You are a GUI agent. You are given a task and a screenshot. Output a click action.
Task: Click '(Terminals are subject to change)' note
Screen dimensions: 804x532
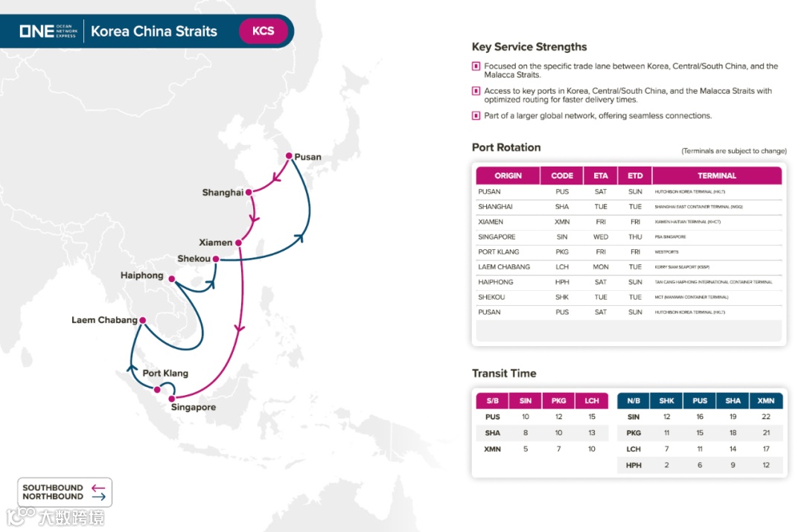734,151
